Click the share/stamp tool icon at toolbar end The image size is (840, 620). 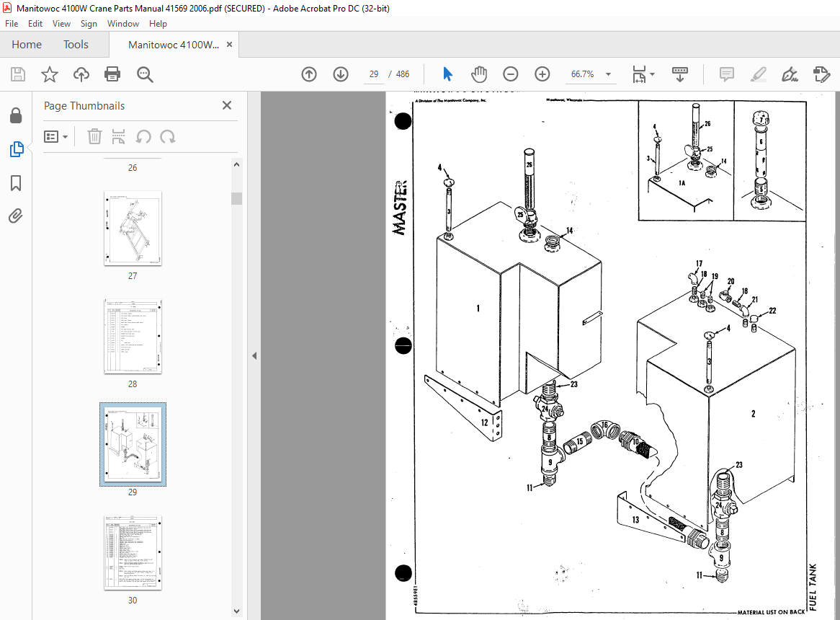pyautogui.click(x=821, y=74)
